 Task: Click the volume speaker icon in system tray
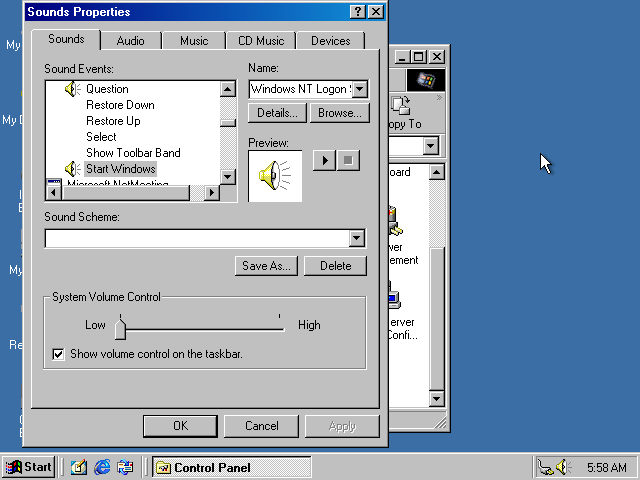click(x=564, y=467)
